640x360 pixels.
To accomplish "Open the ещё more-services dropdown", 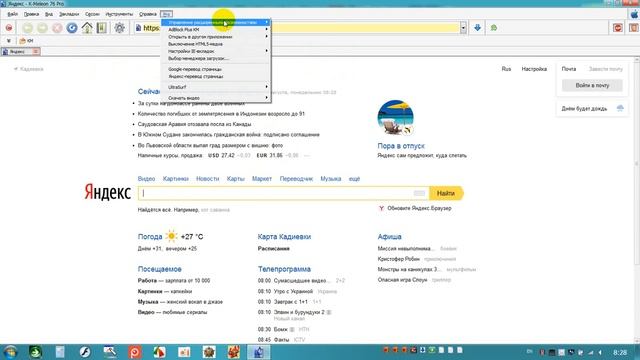I will pos(354,179).
